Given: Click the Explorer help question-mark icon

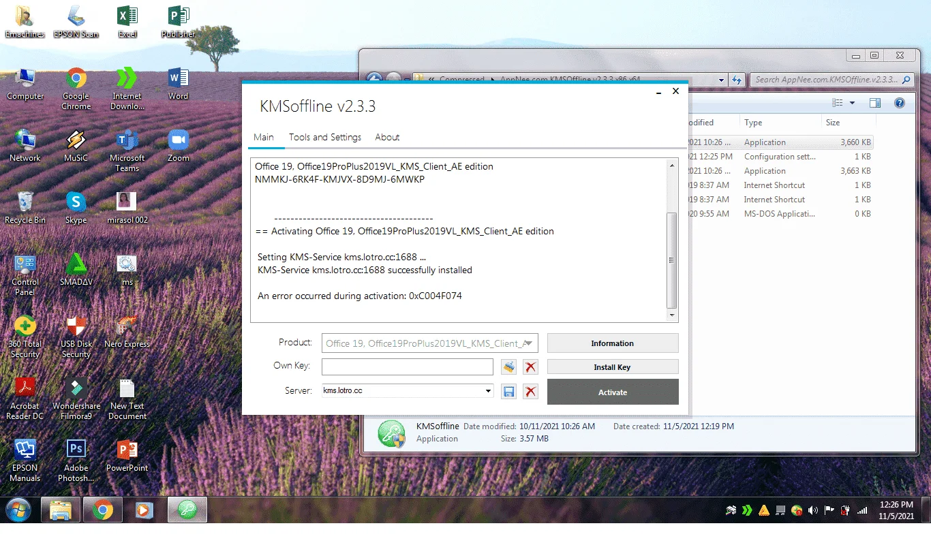Looking at the screenshot, I should (900, 103).
